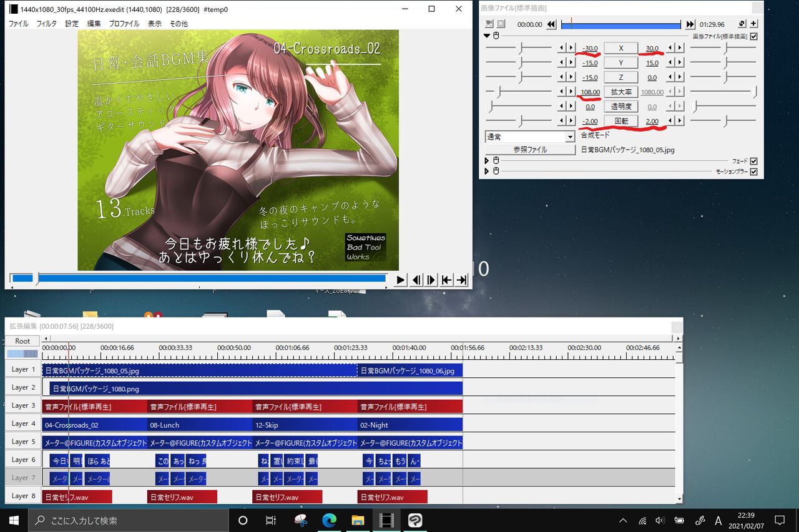Adjust the left X slider
The width and height of the screenshot is (799, 532).
coord(519,48)
